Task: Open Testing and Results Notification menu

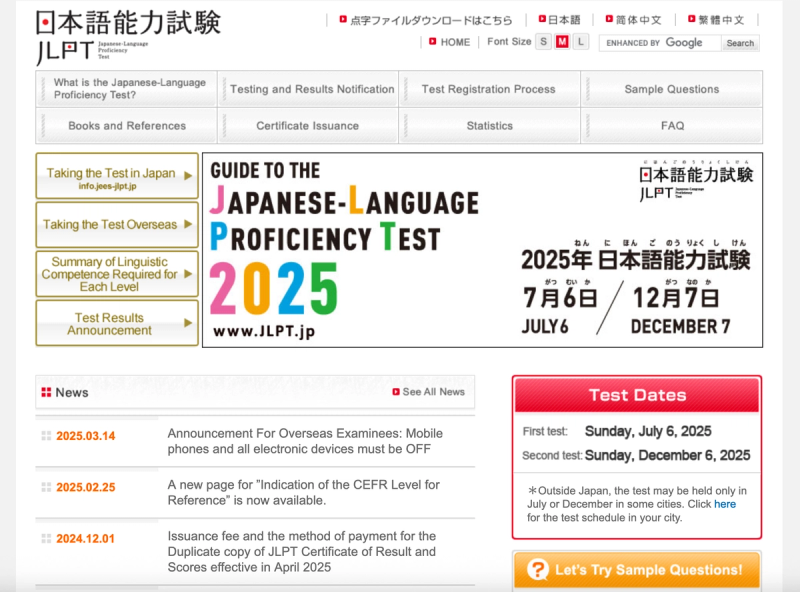Action: [308, 89]
